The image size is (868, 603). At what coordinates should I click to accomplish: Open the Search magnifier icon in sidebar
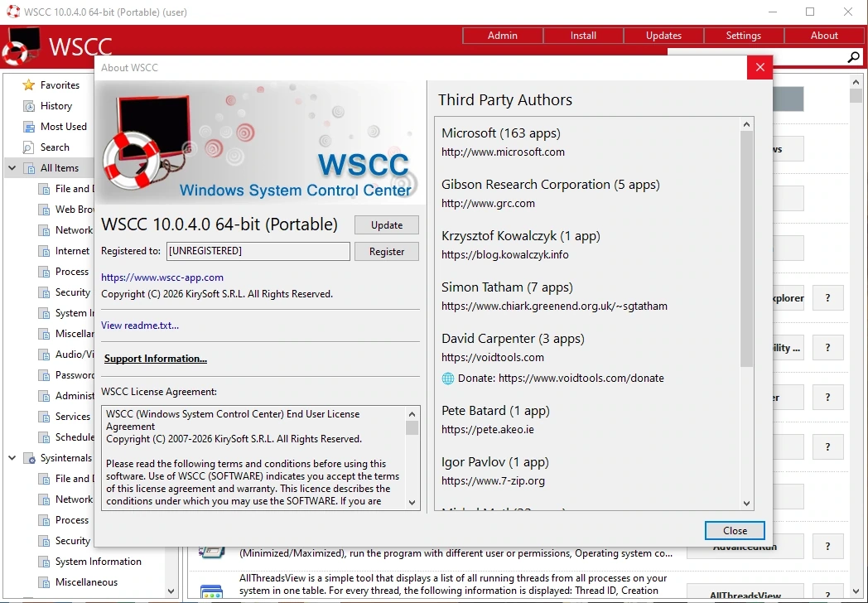pos(28,147)
